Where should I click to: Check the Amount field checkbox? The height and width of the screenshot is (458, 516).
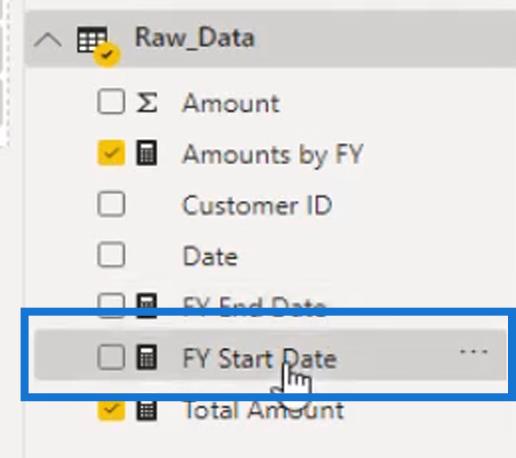click(111, 101)
